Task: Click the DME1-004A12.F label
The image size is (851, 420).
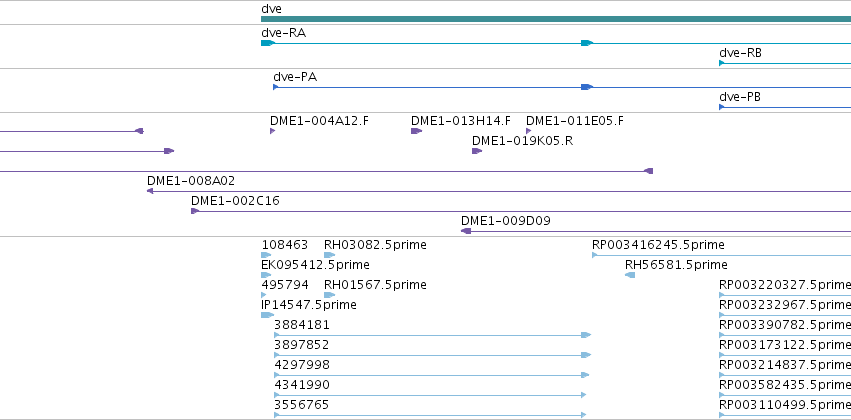Action: (319, 120)
